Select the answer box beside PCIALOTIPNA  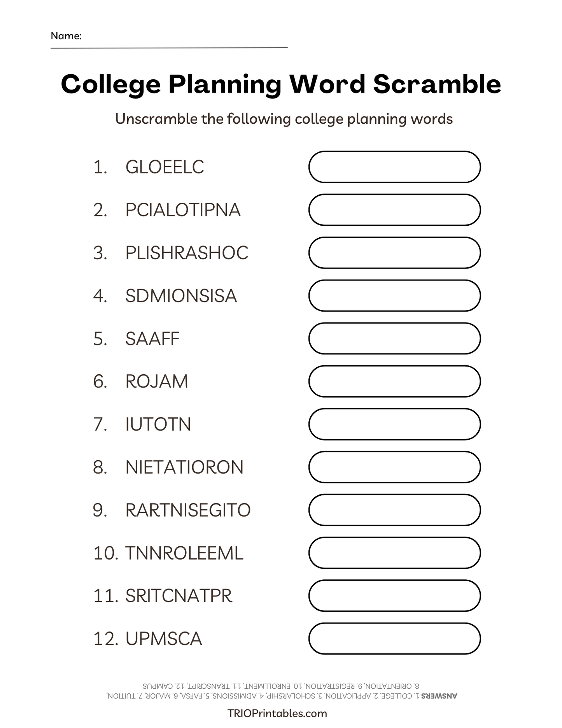click(394, 210)
